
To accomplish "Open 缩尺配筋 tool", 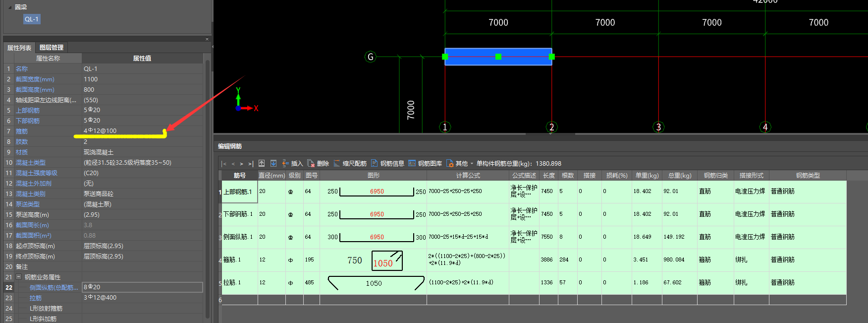I will coord(350,163).
